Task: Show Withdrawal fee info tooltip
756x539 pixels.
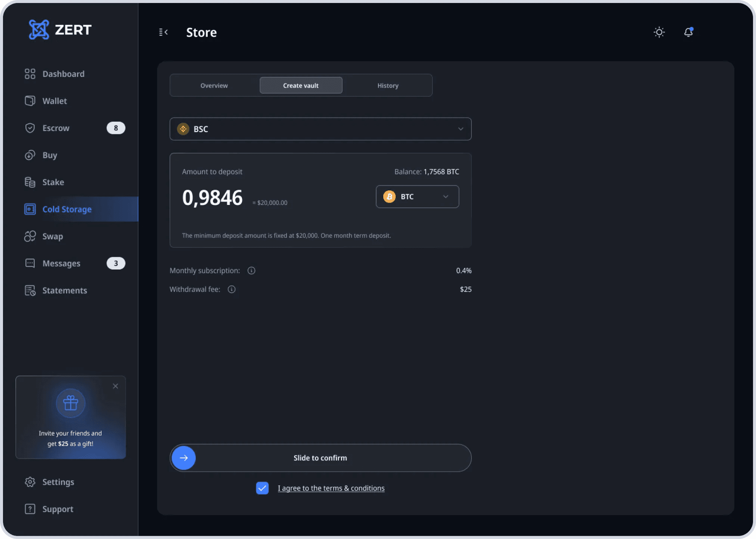Action: point(232,289)
